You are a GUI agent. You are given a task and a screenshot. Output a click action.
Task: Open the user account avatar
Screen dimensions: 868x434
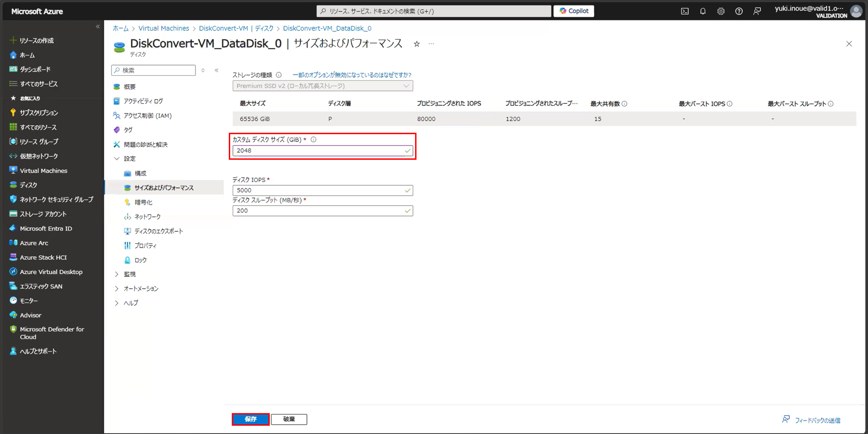point(856,11)
